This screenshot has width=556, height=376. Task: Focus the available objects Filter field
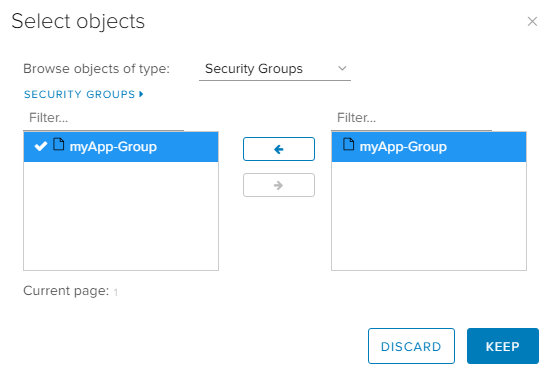pyautogui.click(x=104, y=118)
